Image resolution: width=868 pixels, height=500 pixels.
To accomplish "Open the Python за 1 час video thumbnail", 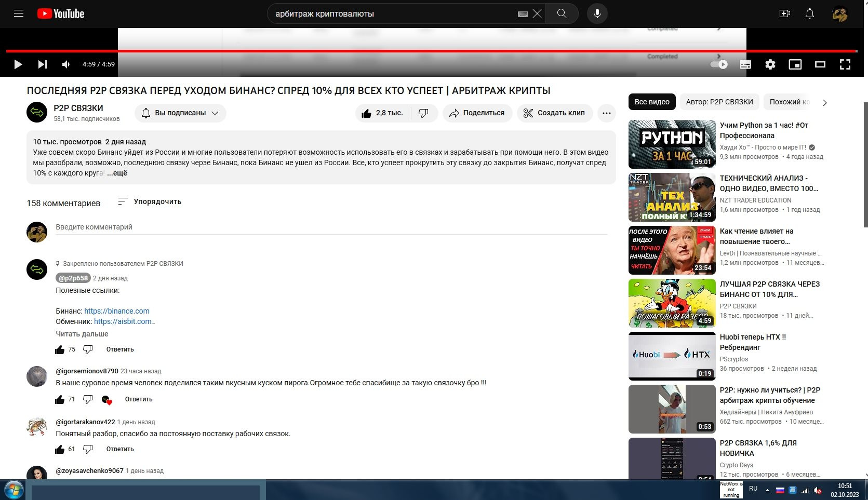I will [x=672, y=144].
